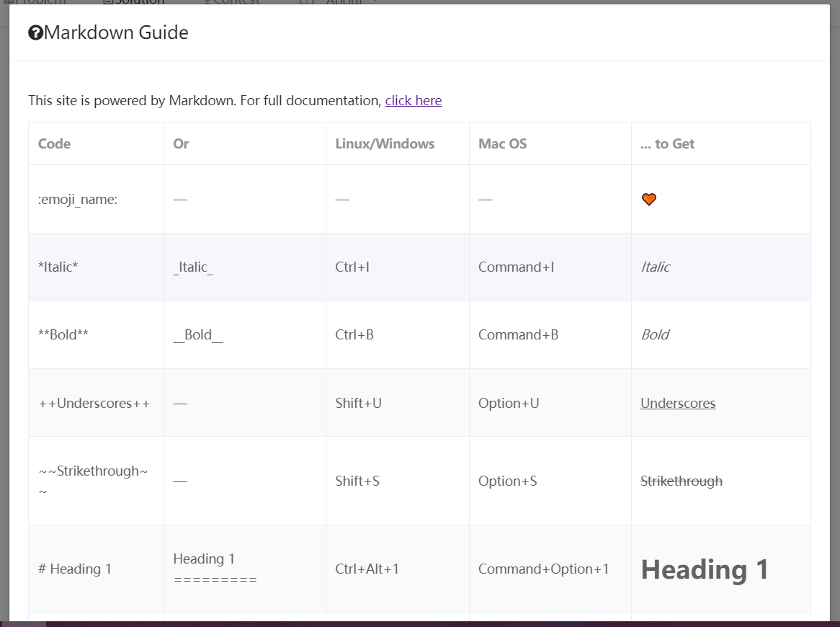Click the "Linux/Windows" column header

(385, 143)
